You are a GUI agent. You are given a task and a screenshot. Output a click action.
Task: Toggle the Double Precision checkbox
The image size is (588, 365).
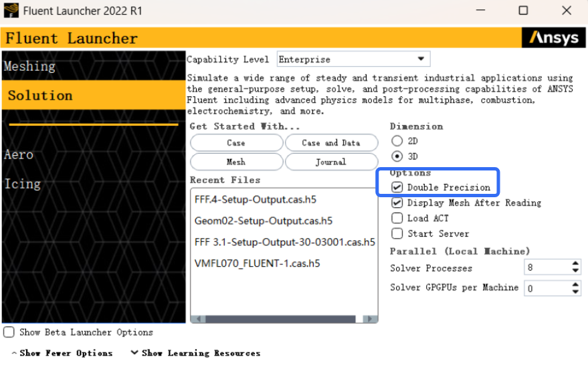(x=397, y=187)
